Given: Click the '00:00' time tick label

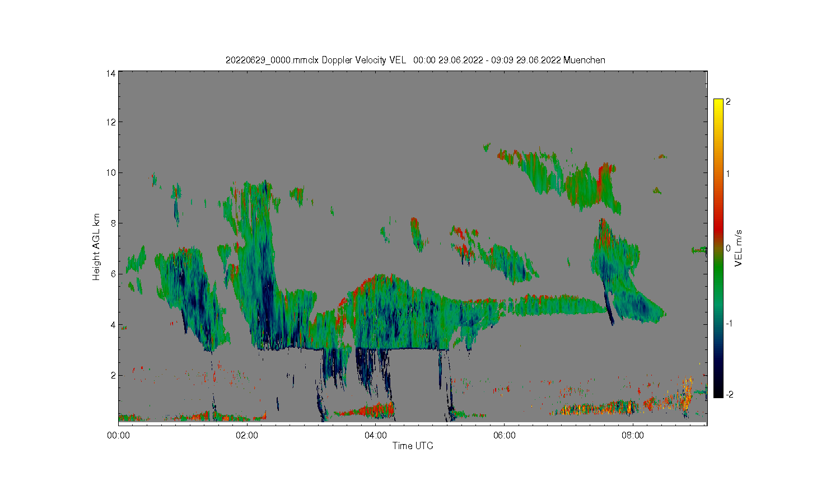Looking at the screenshot, I should click(x=119, y=435).
